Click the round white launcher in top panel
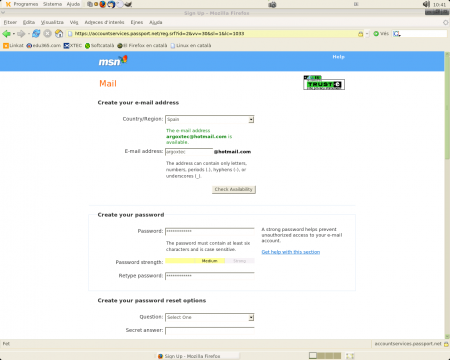 pos(120,4)
